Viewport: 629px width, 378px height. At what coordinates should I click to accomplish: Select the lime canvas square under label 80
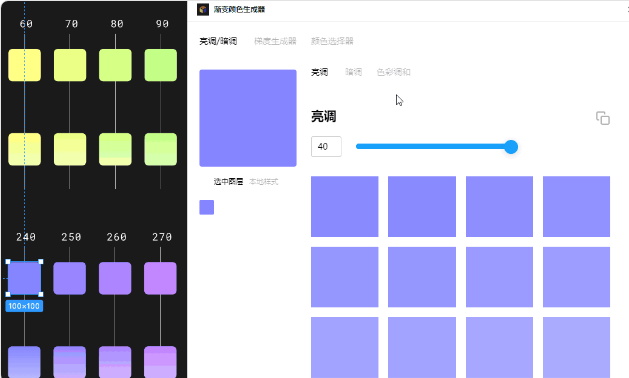(x=115, y=65)
